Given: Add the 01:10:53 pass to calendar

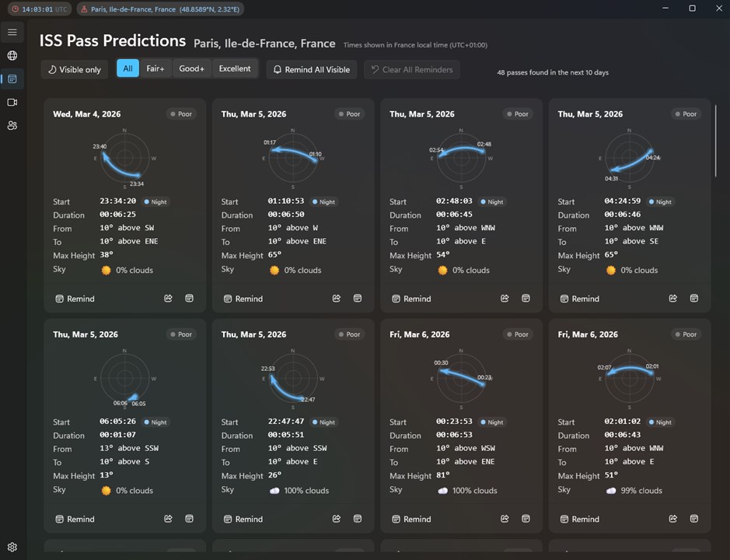Looking at the screenshot, I should coord(357,298).
